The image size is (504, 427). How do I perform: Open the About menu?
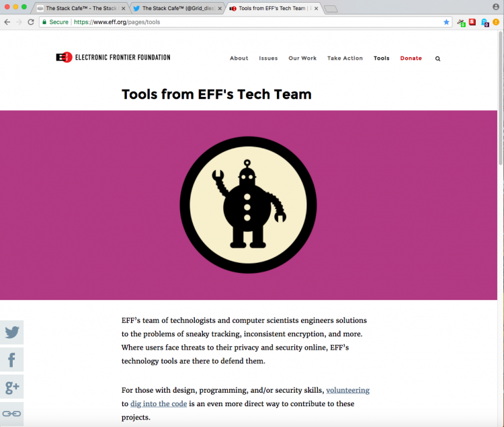click(x=239, y=59)
